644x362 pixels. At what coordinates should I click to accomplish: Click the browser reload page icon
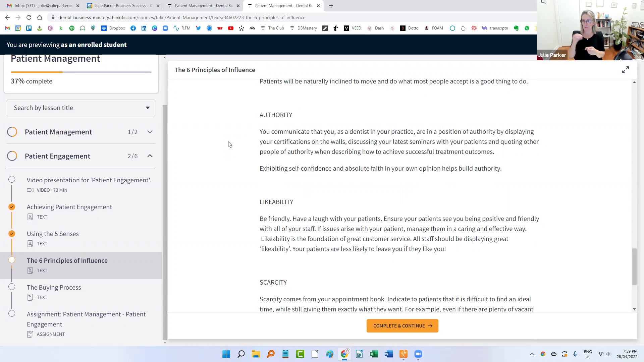(29, 17)
